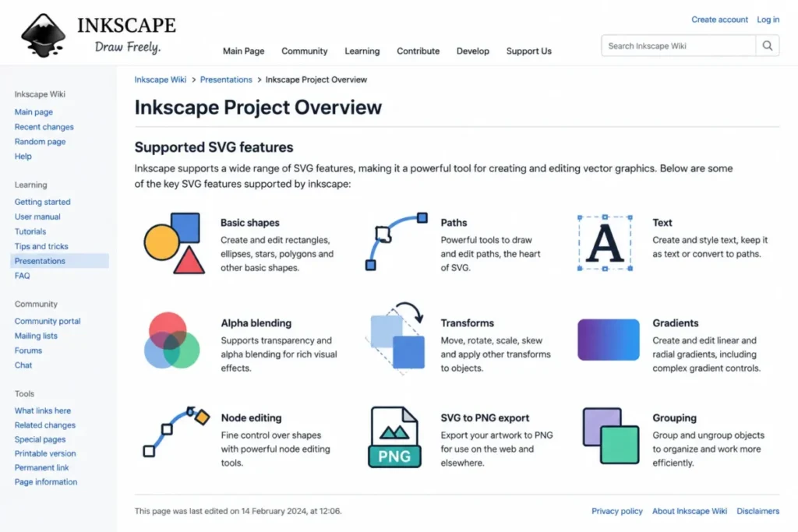Click the Grouping feature heading
This screenshot has height=532, width=798.
674,417
